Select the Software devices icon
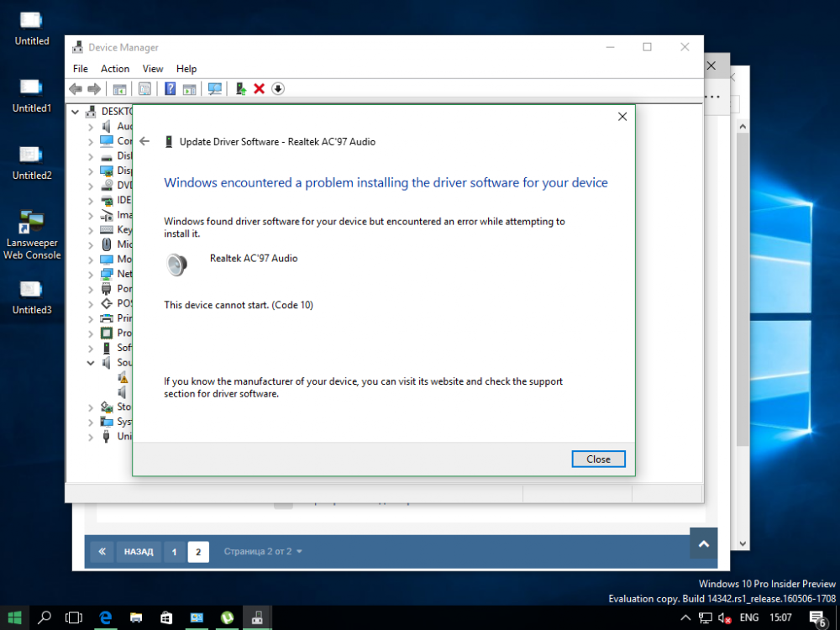 [x=107, y=348]
